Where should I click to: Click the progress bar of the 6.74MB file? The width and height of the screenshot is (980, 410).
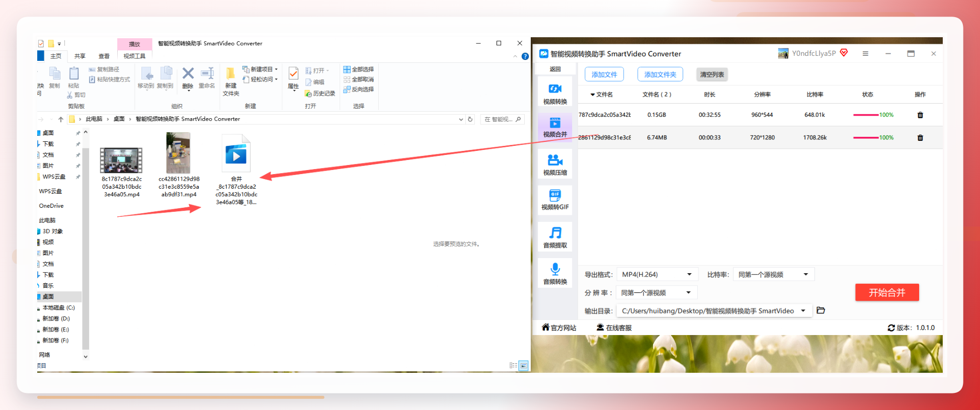(866, 138)
